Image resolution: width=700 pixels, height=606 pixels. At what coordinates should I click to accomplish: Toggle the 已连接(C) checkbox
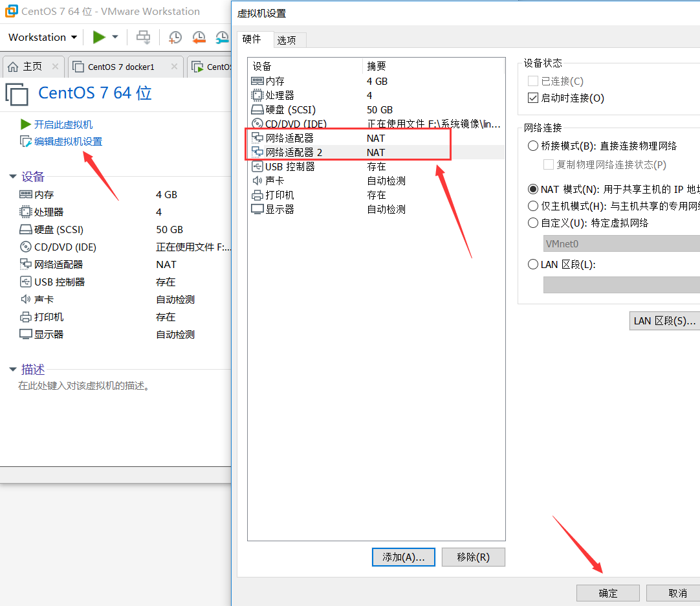point(532,81)
